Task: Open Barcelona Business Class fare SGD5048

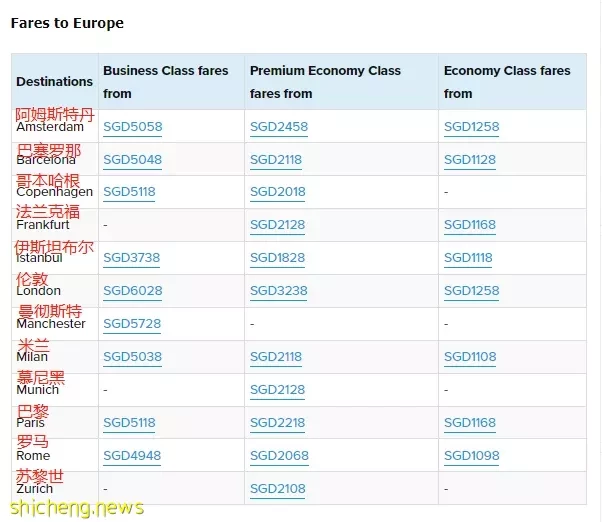Action: pyautogui.click(x=132, y=160)
